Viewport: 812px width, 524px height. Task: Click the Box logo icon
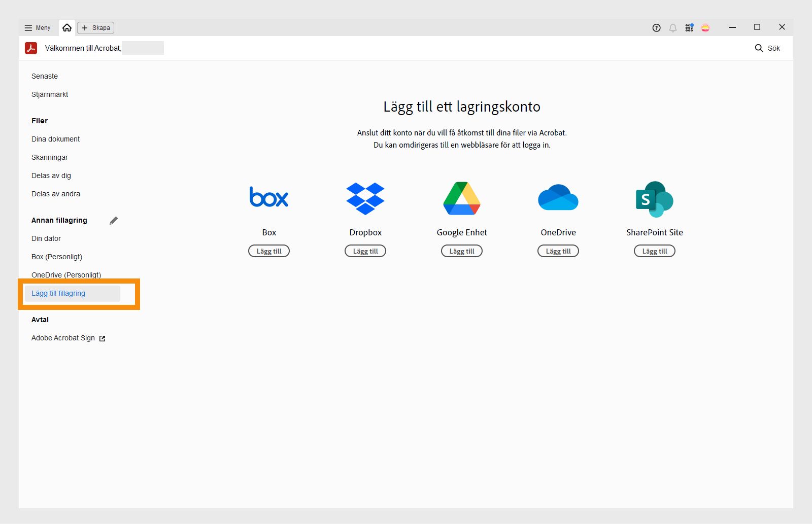click(x=268, y=198)
